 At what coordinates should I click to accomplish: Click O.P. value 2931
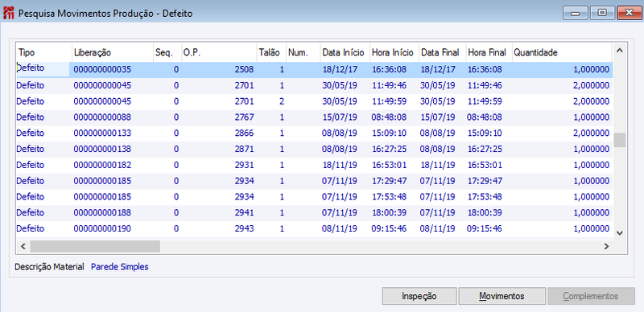245,165
